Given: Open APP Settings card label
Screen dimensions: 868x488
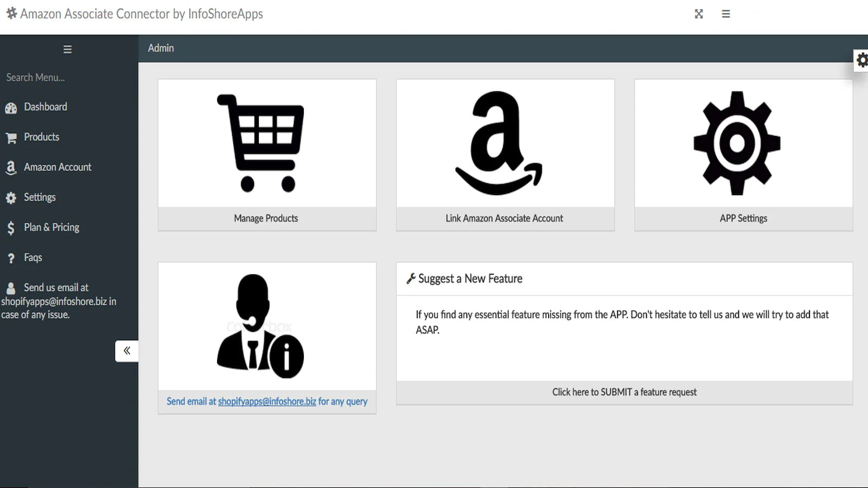Looking at the screenshot, I should coord(744,219).
